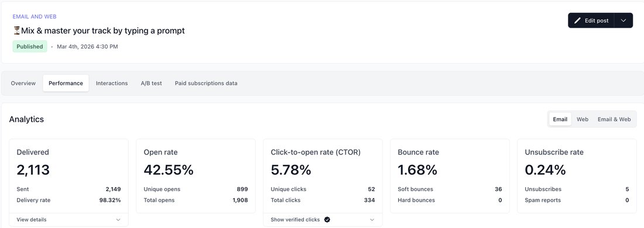Click the Analytics heading
644x228 pixels.
(x=26, y=120)
